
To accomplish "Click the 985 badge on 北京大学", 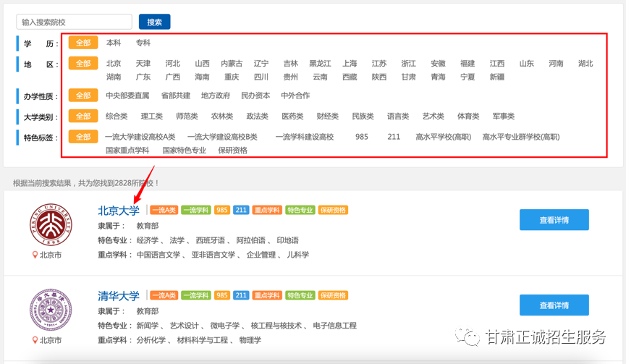I will [221, 211].
